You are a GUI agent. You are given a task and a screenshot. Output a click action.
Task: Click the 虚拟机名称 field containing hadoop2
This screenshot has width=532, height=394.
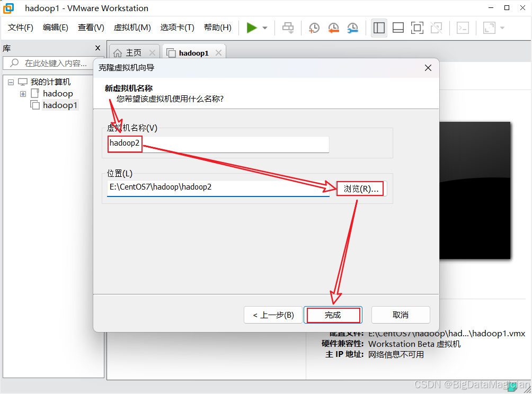point(218,144)
